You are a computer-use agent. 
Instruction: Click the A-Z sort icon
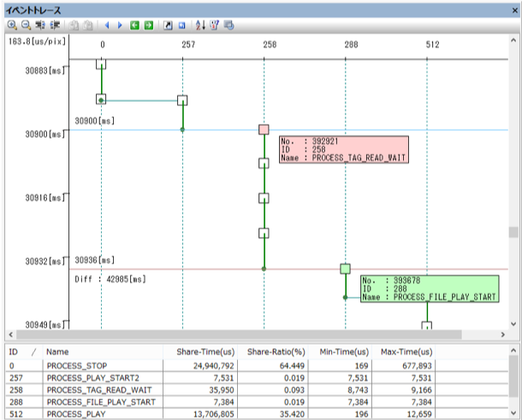tap(200, 25)
